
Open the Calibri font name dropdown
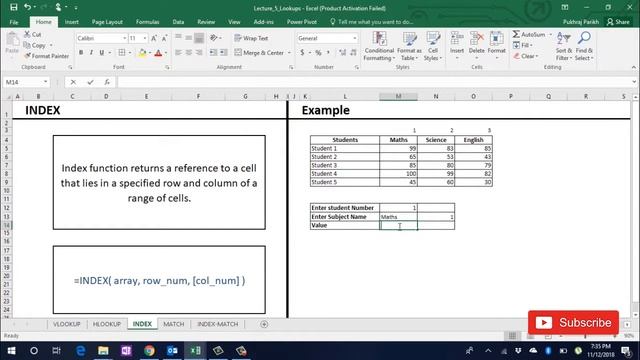click(x=124, y=38)
